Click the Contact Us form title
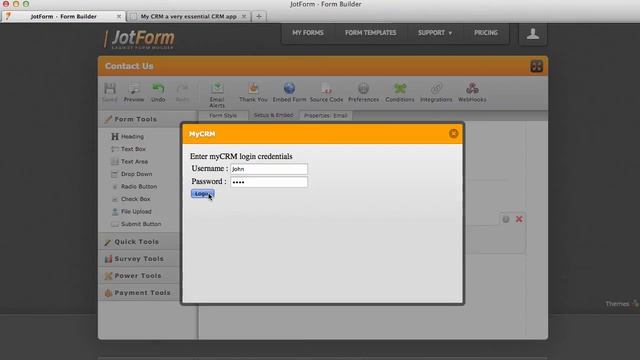This screenshot has height=360, width=640. click(129, 66)
